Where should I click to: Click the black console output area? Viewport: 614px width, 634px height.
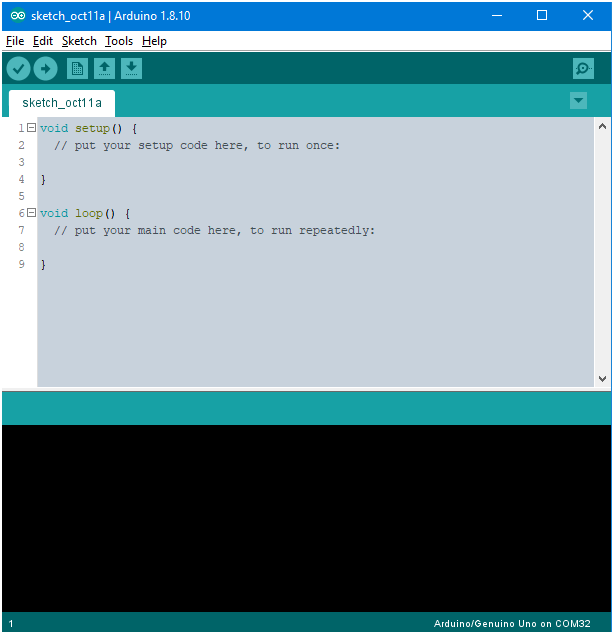pos(306,518)
